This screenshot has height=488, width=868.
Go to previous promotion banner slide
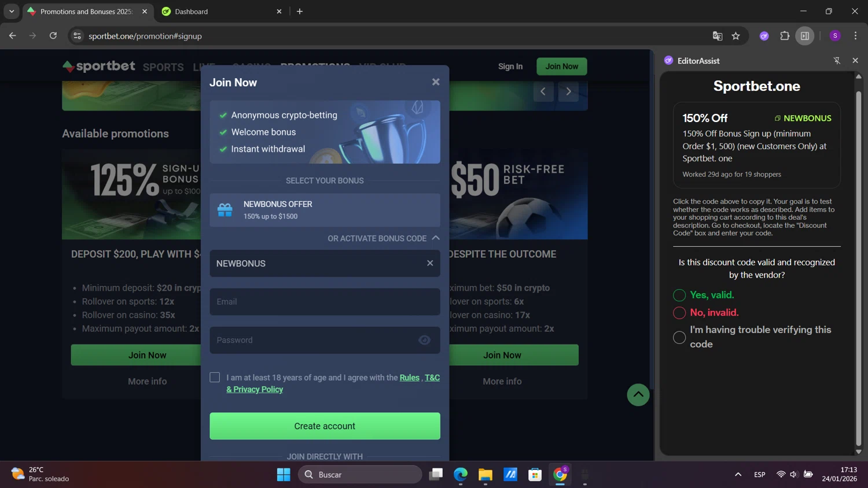pos(543,91)
